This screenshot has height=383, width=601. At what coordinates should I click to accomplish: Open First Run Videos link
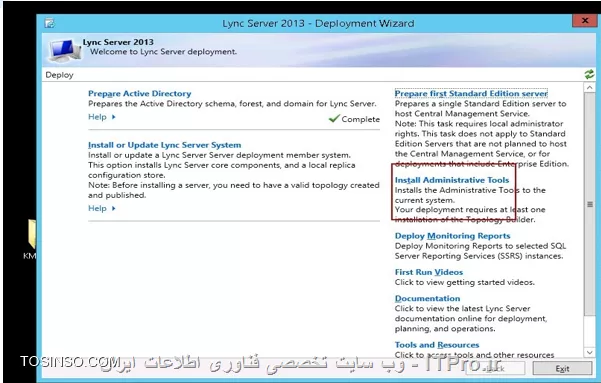(x=429, y=272)
